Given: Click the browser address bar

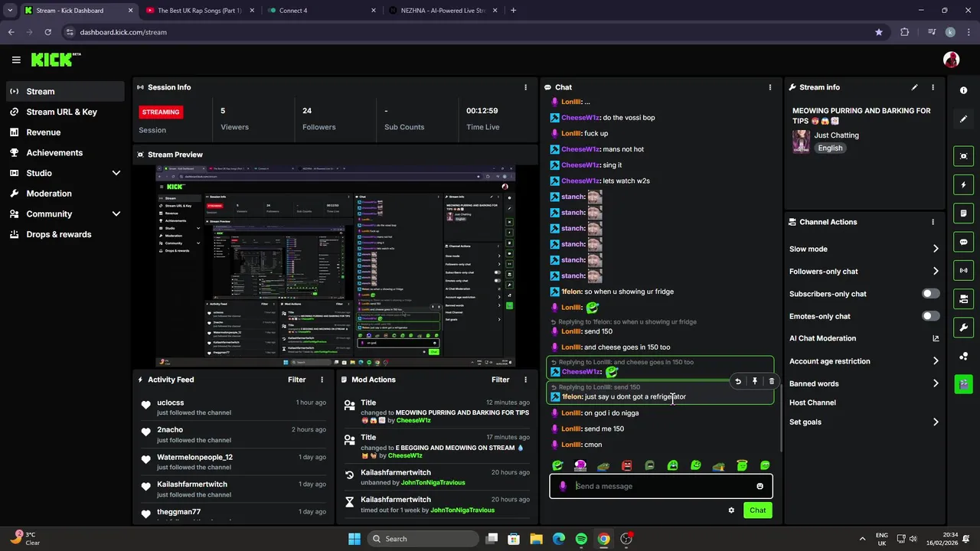Looking at the screenshot, I should pyautogui.click(x=467, y=32).
